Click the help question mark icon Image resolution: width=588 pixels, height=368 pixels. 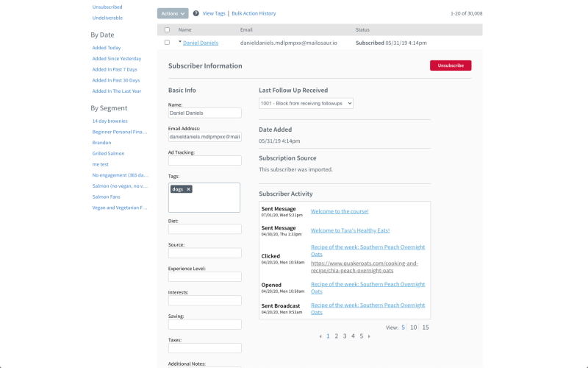[x=196, y=13]
